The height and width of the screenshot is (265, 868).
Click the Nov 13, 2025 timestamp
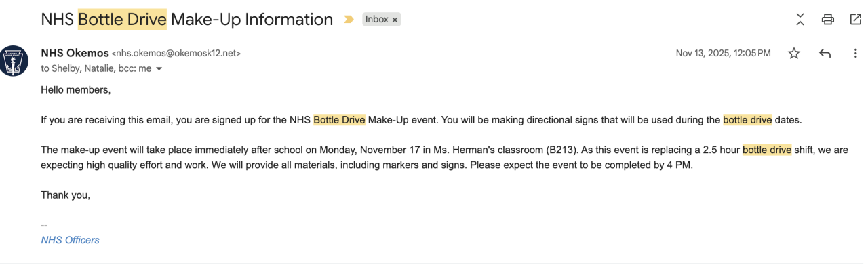click(x=723, y=53)
